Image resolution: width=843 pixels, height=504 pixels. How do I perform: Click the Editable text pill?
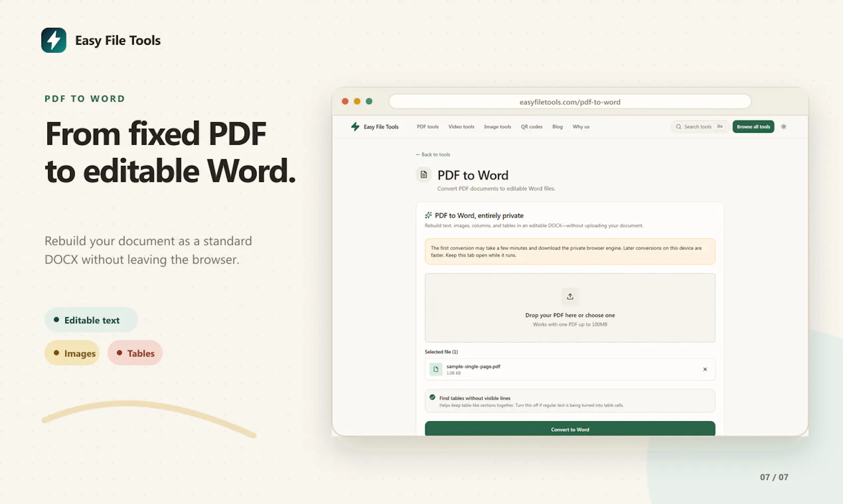click(x=91, y=320)
